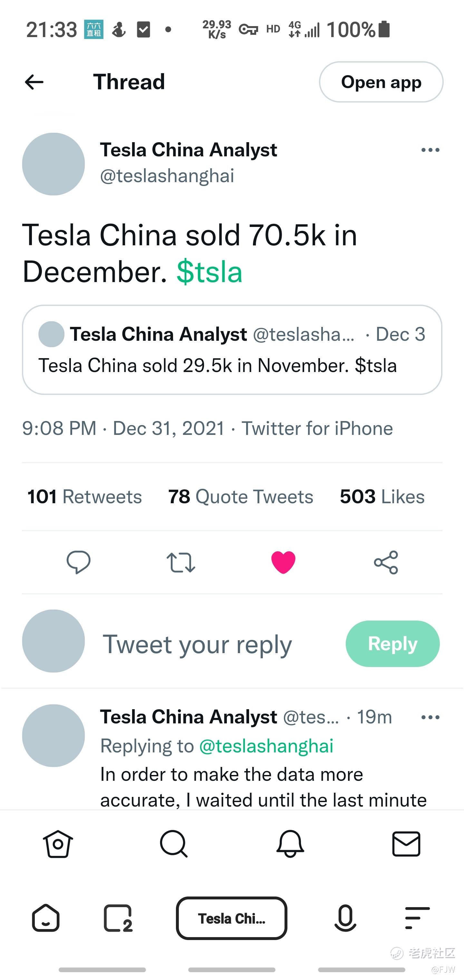Open the main tweet's three-dot menu
The width and height of the screenshot is (464, 980).
(x=430, y=150)
